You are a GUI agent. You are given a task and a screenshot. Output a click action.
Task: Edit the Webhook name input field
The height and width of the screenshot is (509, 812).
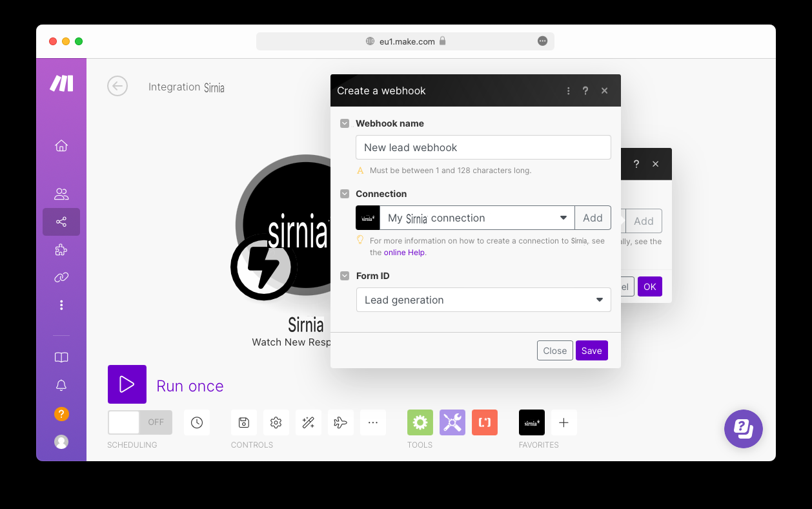coord(483,147)
